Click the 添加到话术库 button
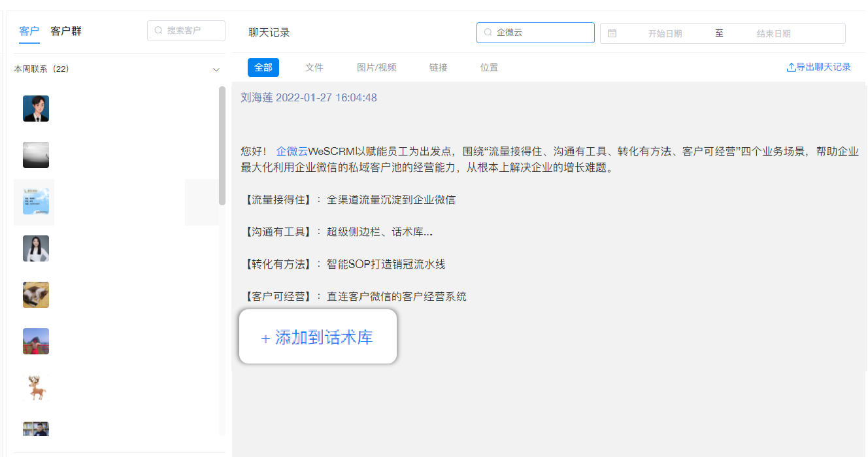The image size is (868, 457). click(x=318, y=337)
